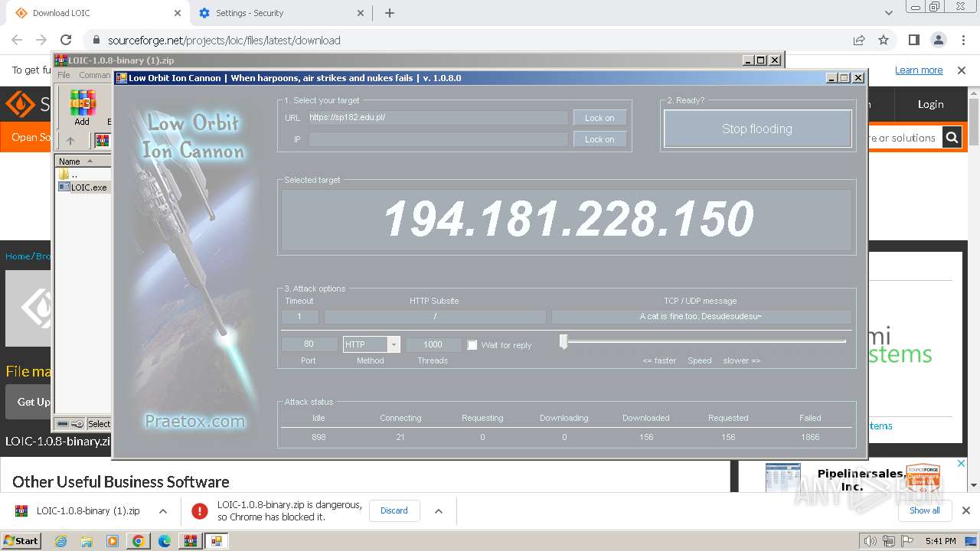Click the volume tray icon

pyautogui.click(x=870, y=541)
